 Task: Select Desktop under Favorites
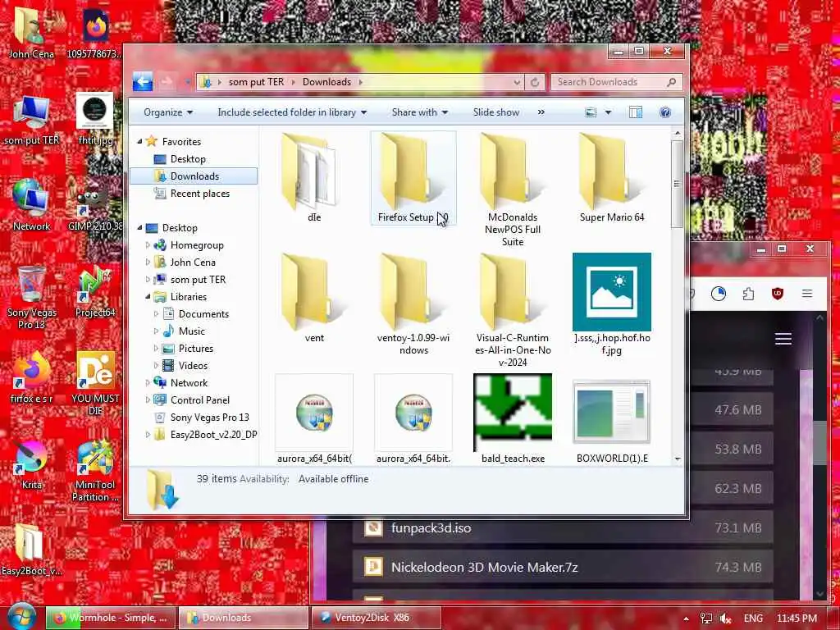click(188, 159)
